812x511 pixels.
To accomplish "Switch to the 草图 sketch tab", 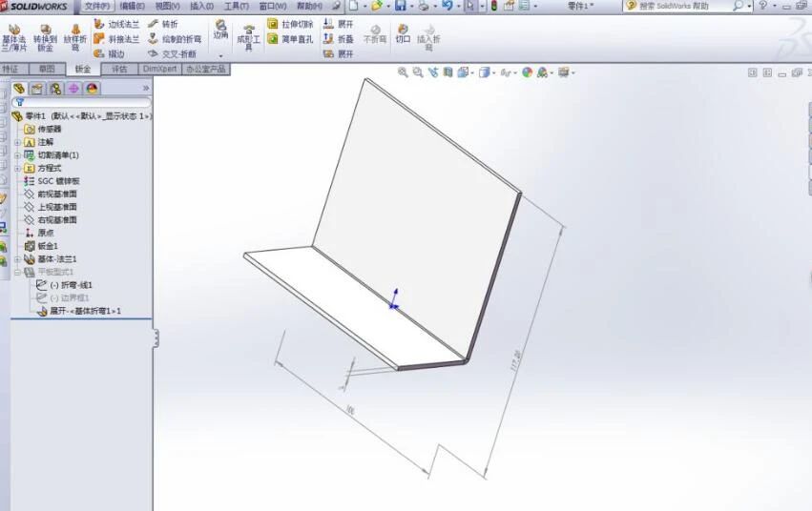I will click(46, 69).
